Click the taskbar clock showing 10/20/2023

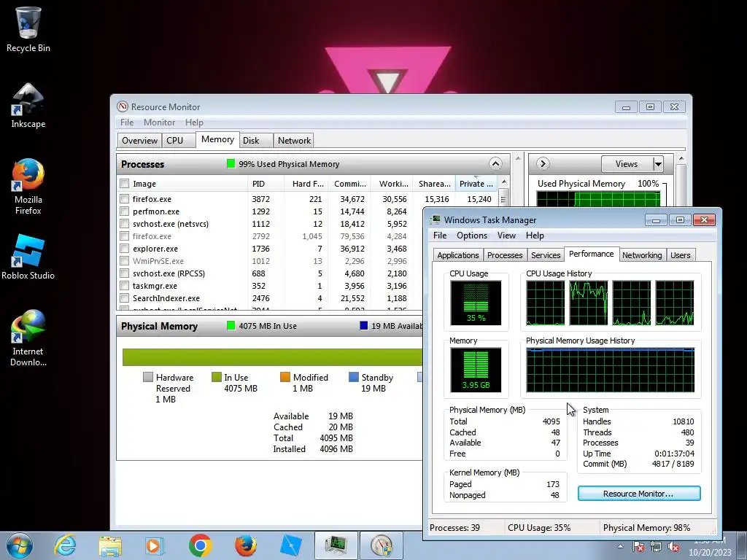pos(709,547)
